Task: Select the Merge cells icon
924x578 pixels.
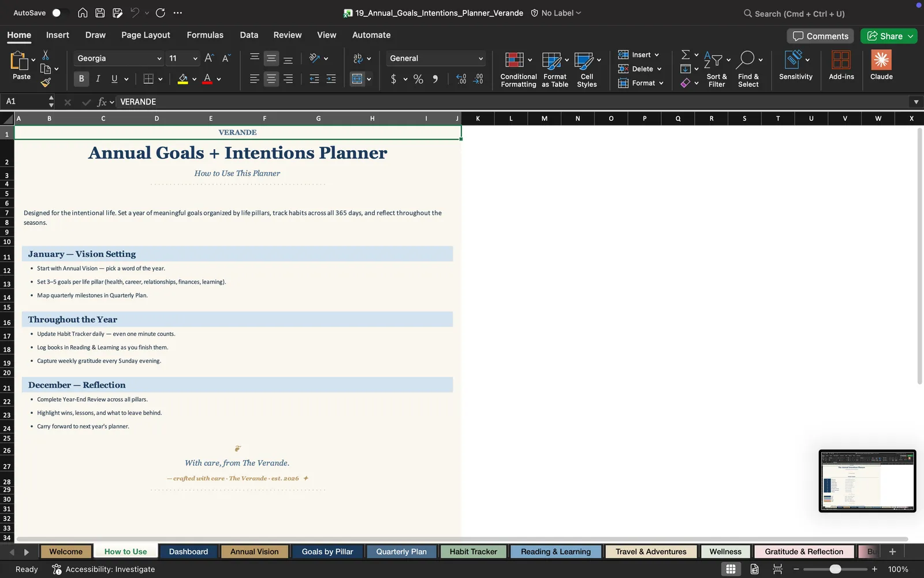Action: coord(357,79)
